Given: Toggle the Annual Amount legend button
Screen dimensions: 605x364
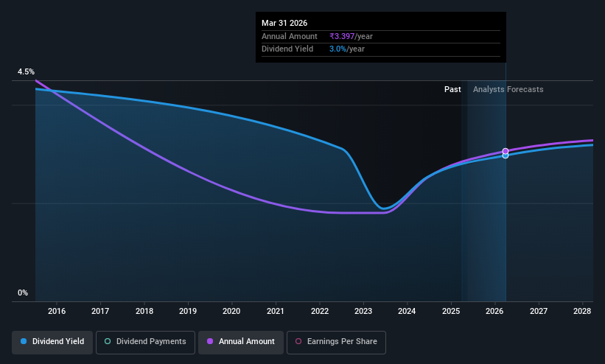Looking at the screenshot, I should pos(241,342).
